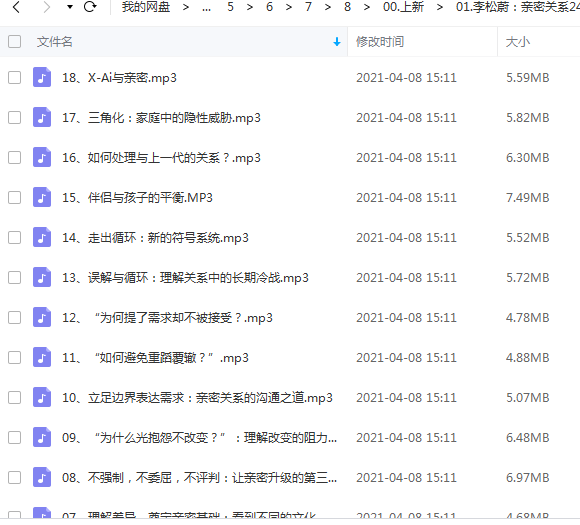The height and width of the screenshot is (525, 580).
Task: Expand the collapsed breadcrumb ellipsis
Action: point(206,7)
